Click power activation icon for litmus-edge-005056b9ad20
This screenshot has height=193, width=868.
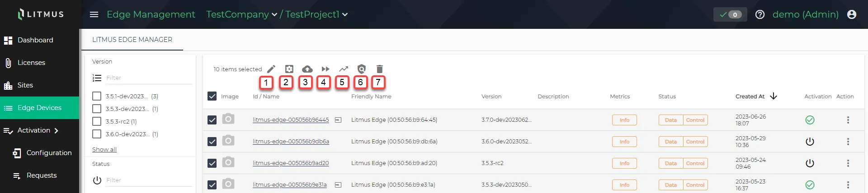point(810,163)
